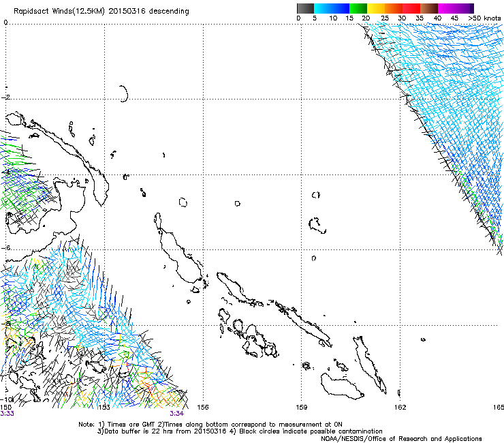Click the longitude label 165
Image resolution: width=504 pixels, height=443 pixels.
(x=499, y=408)
